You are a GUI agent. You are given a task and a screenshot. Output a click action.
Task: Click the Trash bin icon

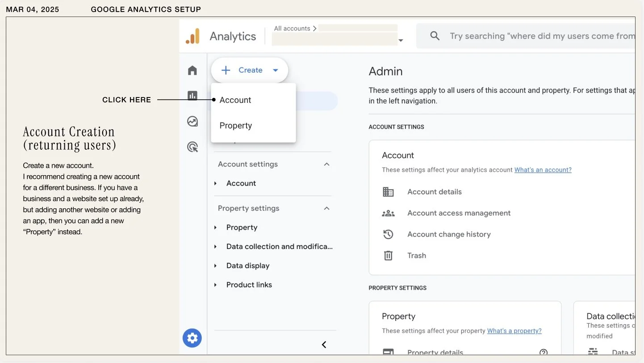point(389,256)
